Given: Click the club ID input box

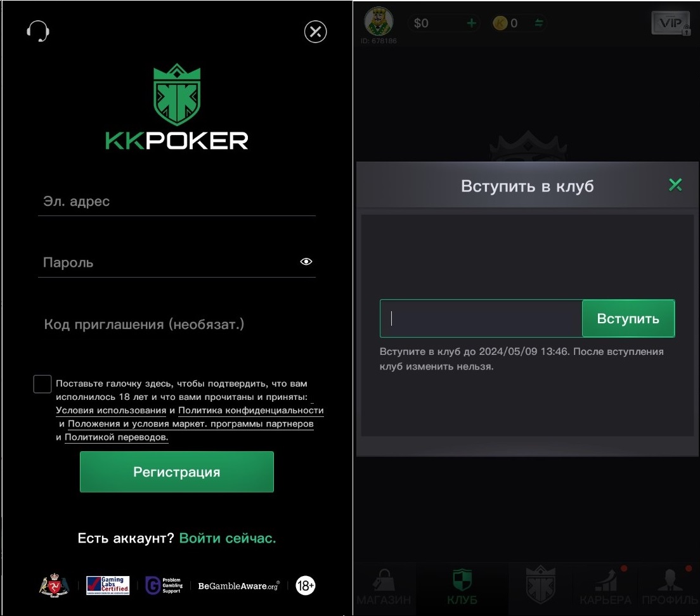Looking at the screenshot, I should click(x=481, y=319).
